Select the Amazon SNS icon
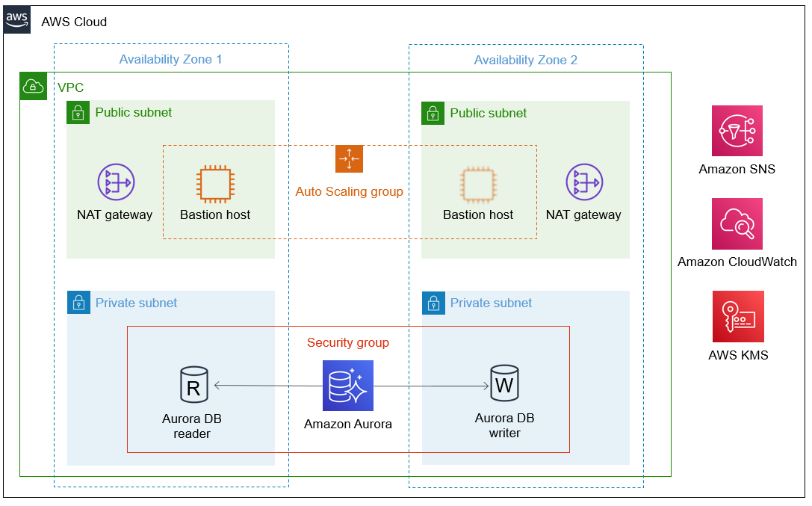The width and height of the screenshot is (812, 506). click(737, 131)
